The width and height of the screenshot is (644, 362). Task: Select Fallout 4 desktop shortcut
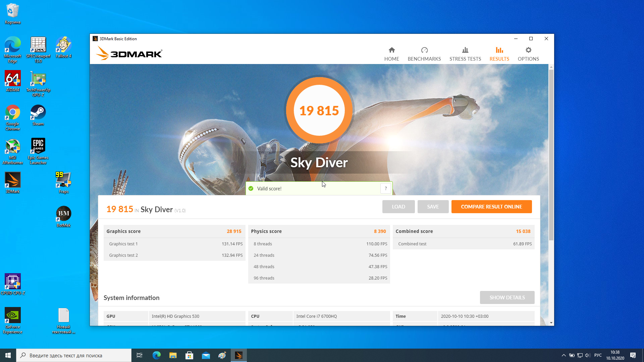point(63,47)
